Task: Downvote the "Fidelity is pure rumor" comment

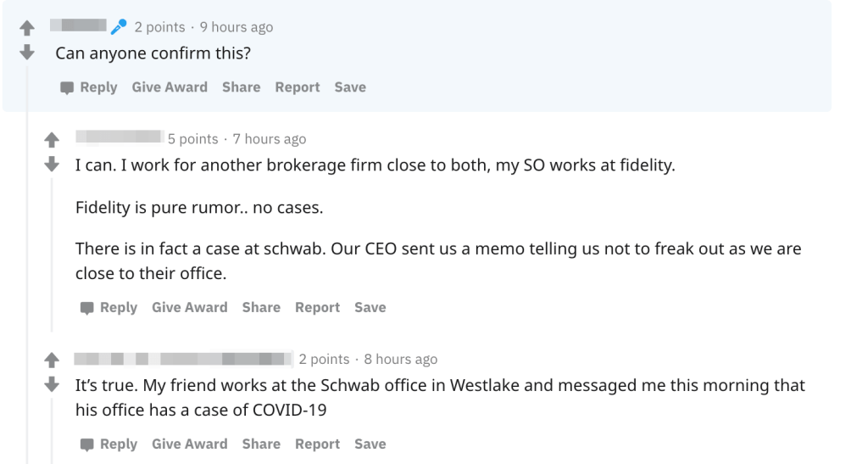Action: pos(51,163)
